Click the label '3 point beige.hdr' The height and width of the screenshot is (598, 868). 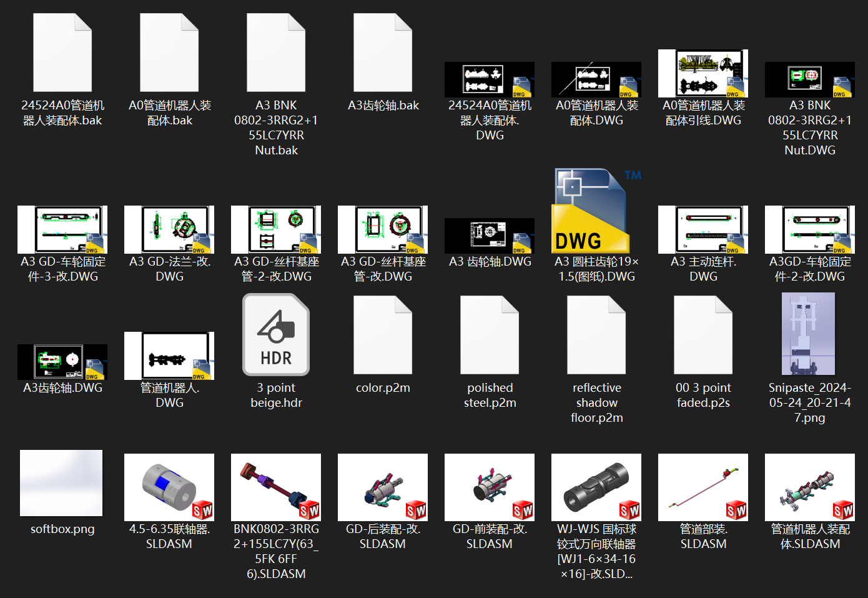(276, 395)
